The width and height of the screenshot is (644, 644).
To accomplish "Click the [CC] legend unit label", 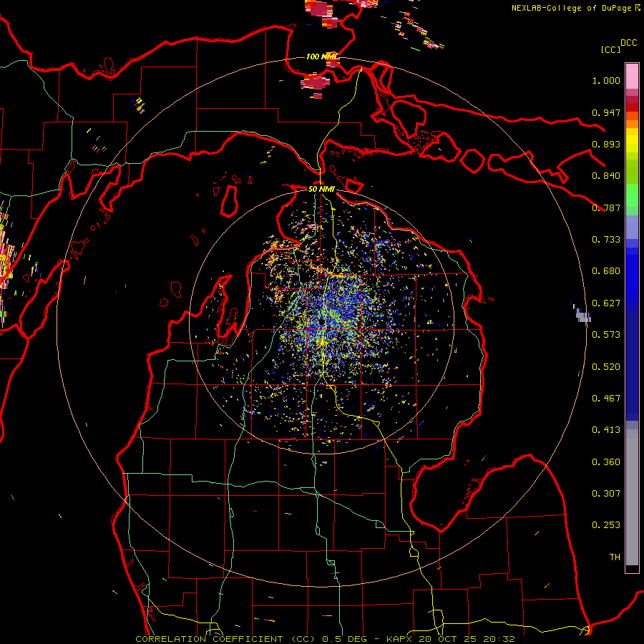I will click(x=610, y=49).
